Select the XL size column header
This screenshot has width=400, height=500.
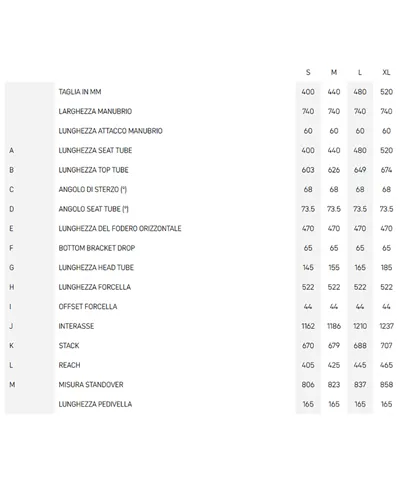[x=386, y=72]
